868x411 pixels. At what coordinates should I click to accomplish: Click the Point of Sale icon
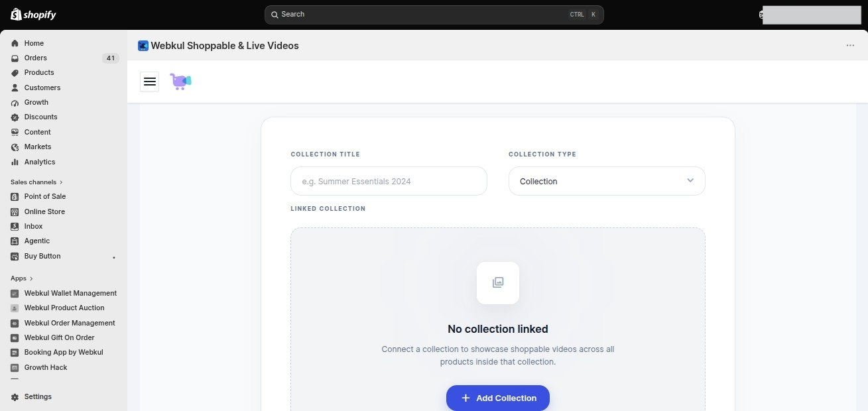point(15,196)
